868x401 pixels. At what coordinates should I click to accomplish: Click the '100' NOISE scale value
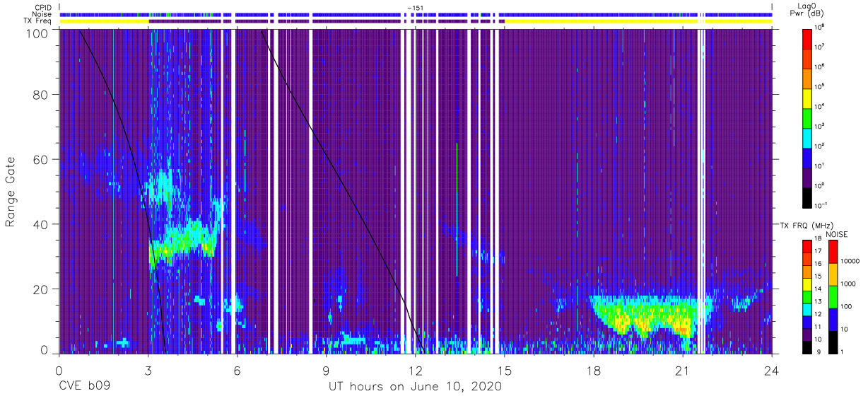click(846, 306)
